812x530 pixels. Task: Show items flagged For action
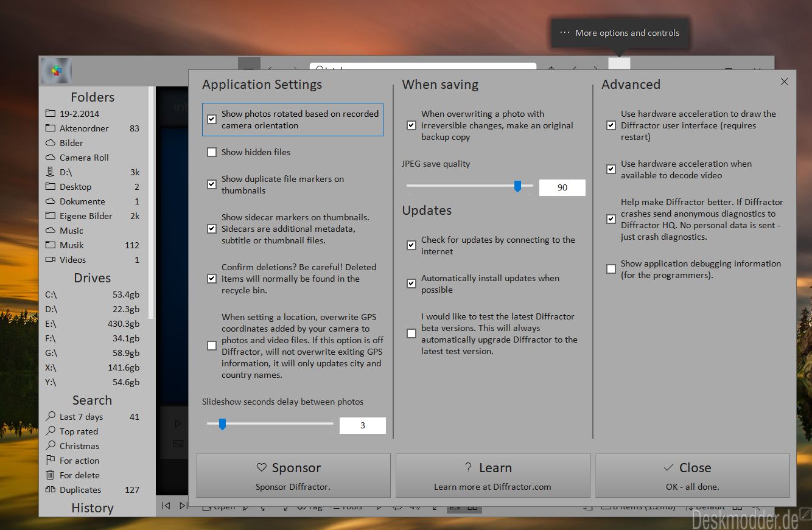tap(93, 461)
